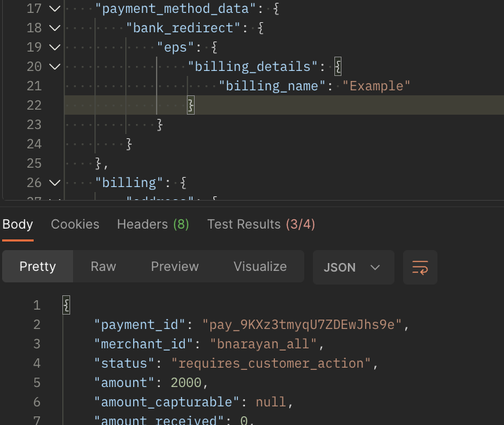The width and height of the screenshot is (504, 425).
Task: Click the "payment_method_data" key
Action: (x=175, y=9)
